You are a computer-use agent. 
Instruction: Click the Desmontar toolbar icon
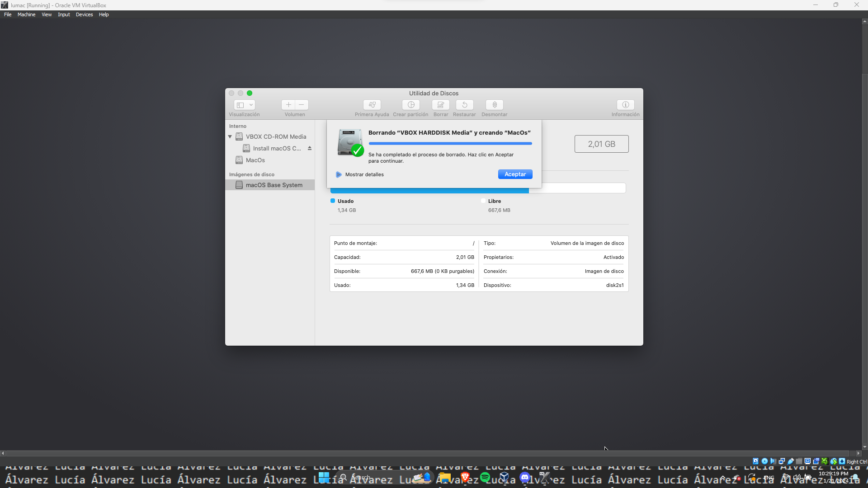click(x=494, y=105)
